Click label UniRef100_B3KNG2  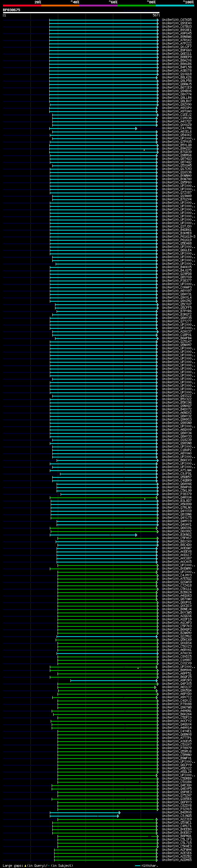point(177,535)
